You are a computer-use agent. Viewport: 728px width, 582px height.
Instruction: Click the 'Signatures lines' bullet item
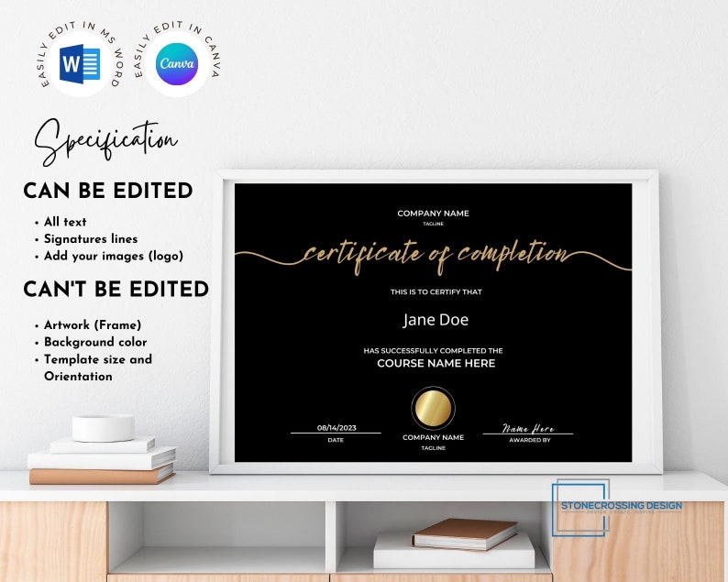(x=91, y=238)
